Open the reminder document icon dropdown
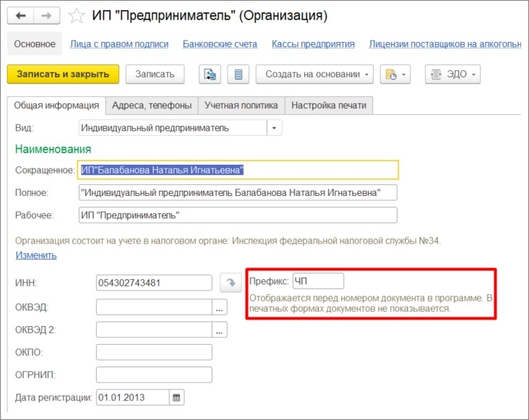Screen dimensions: 529x420 pyautogui.click(x=395, y=74)
